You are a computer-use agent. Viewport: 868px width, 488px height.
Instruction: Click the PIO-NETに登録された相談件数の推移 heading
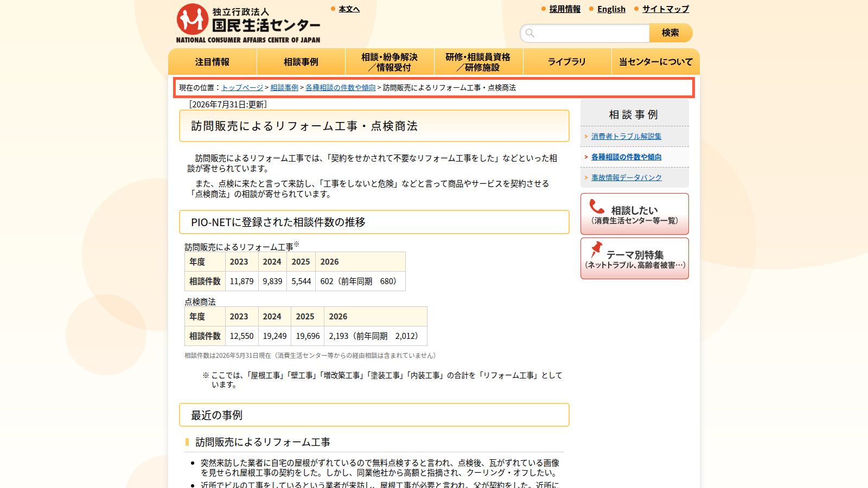374,222
